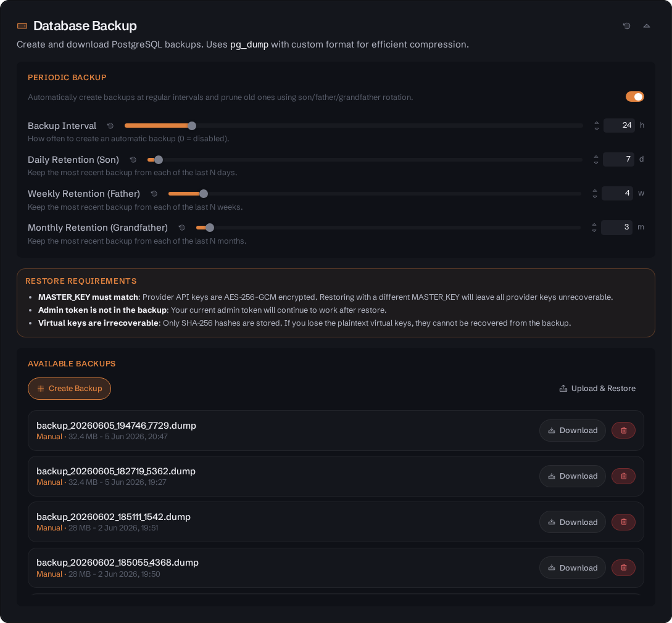Screen dimensions: 672x623
Task: Click the Weekly Retention slider handle
Action: pyautogui.click(x=204, y=194)
